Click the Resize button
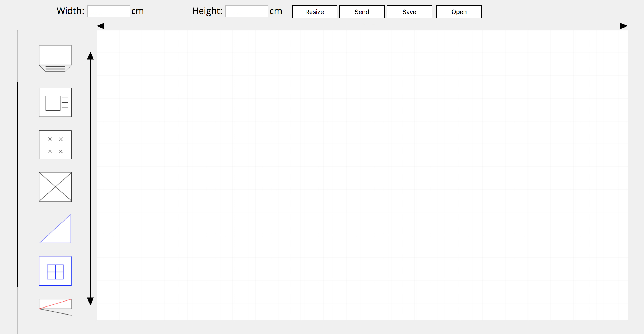644x334 pixels. point(314,12)
